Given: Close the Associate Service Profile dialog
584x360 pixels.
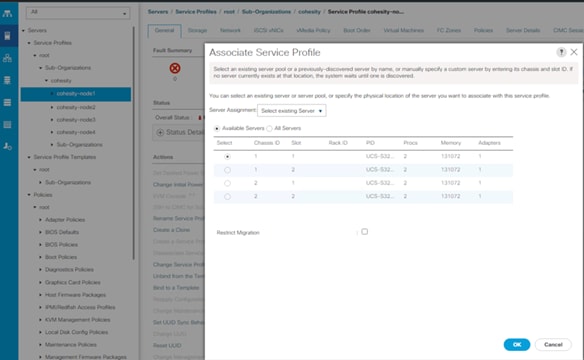Looking at the screenshot, I should point(574,52).
